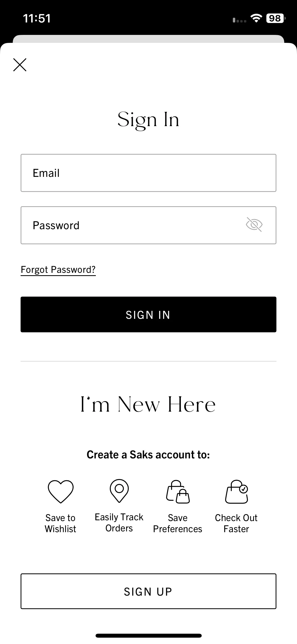
Task: Tap the battery indicator showing 98
Action: [276, 18]
